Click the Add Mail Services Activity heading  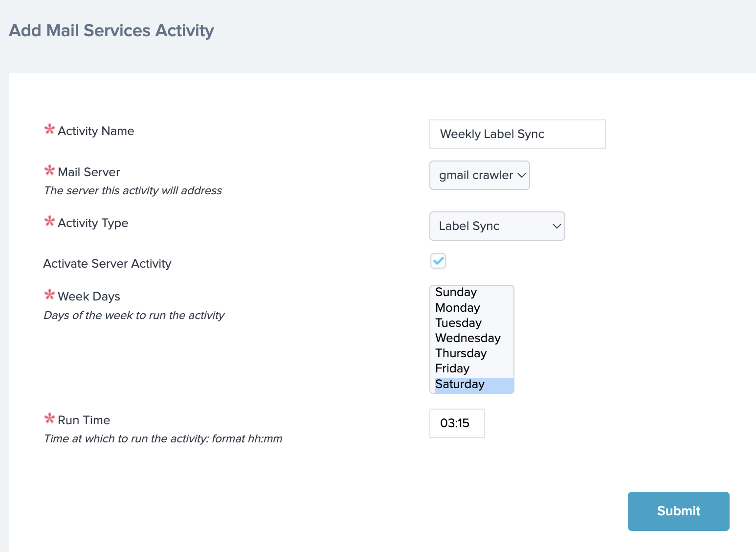pos(111,30)
